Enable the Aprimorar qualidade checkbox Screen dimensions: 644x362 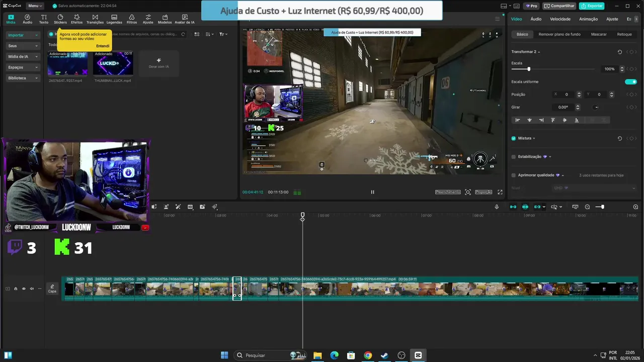coord(514,175)
